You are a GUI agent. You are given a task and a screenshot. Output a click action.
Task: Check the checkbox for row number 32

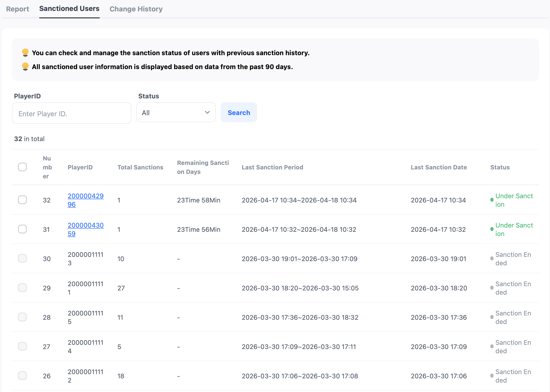(x=22, y=200)
